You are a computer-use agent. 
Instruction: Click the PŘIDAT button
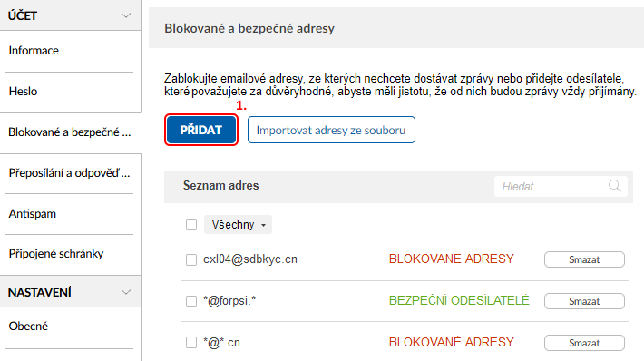(x=201, y=130)
